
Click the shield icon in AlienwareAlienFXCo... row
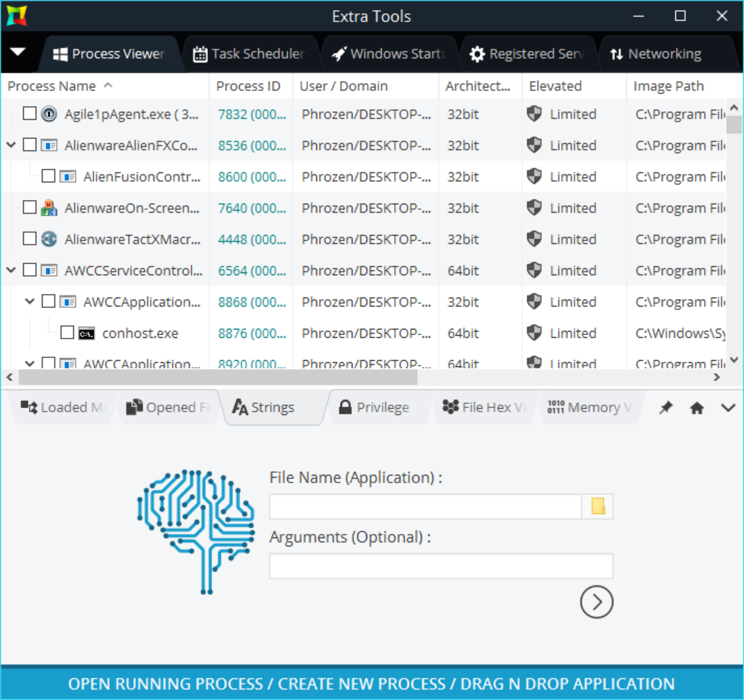[534, 145]
